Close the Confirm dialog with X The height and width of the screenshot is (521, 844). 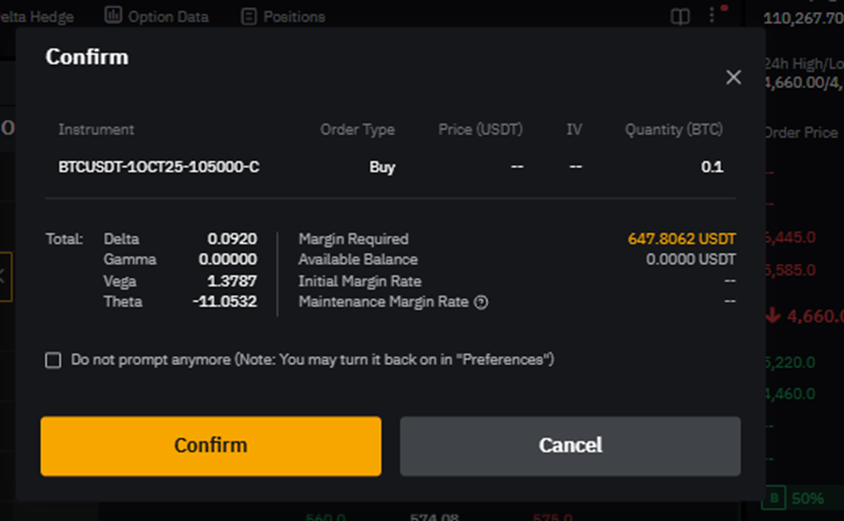pos(733,77)
